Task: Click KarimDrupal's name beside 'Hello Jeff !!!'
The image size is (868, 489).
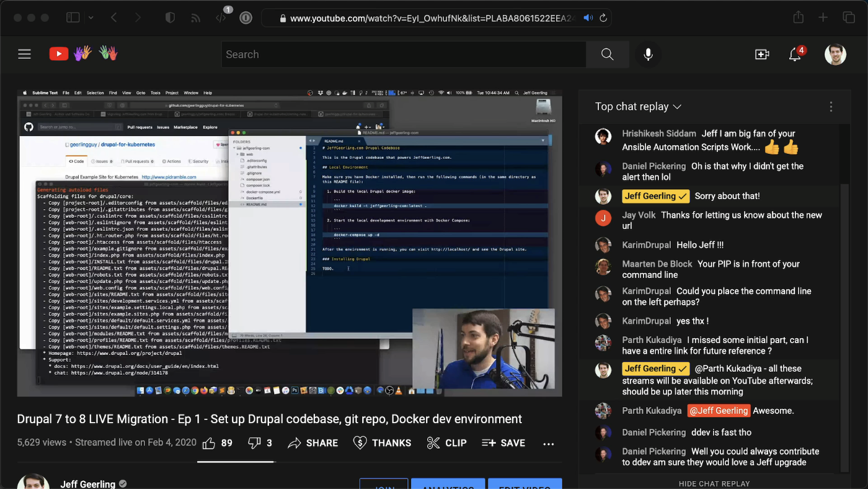Action: (x=647, y=245)
